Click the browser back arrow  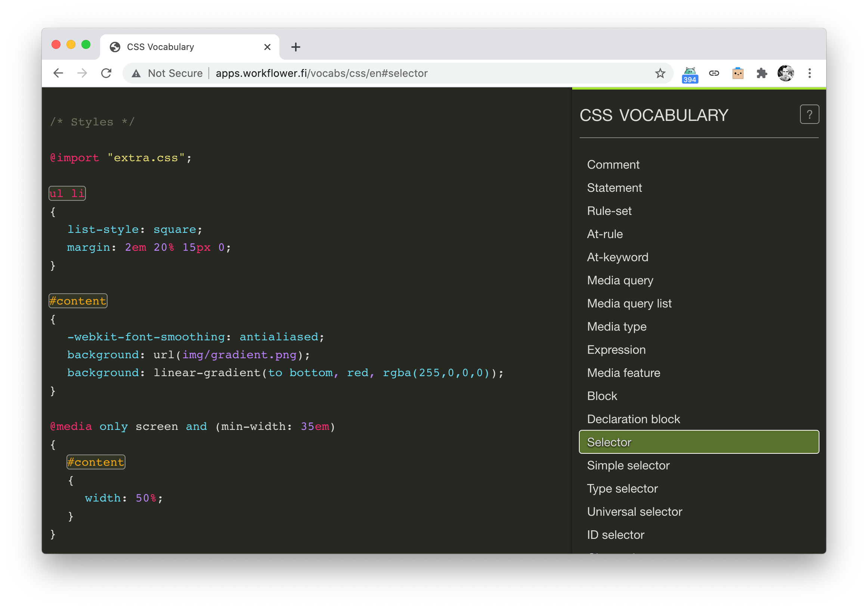point(58,73)
